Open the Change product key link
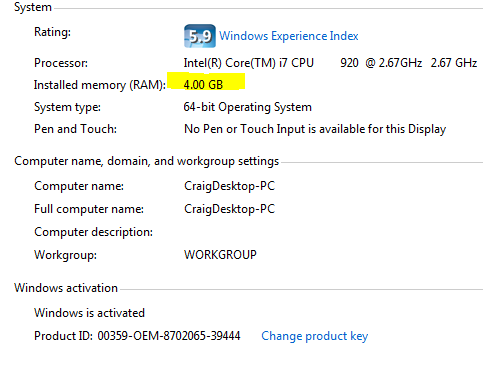Screen dimensions: 483x372 315,336
